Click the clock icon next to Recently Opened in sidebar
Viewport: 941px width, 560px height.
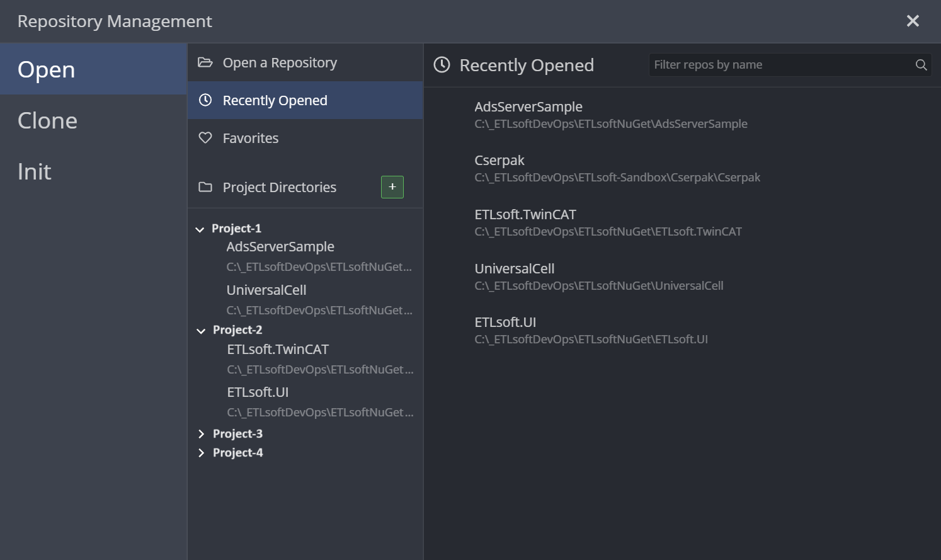(205, 100)
